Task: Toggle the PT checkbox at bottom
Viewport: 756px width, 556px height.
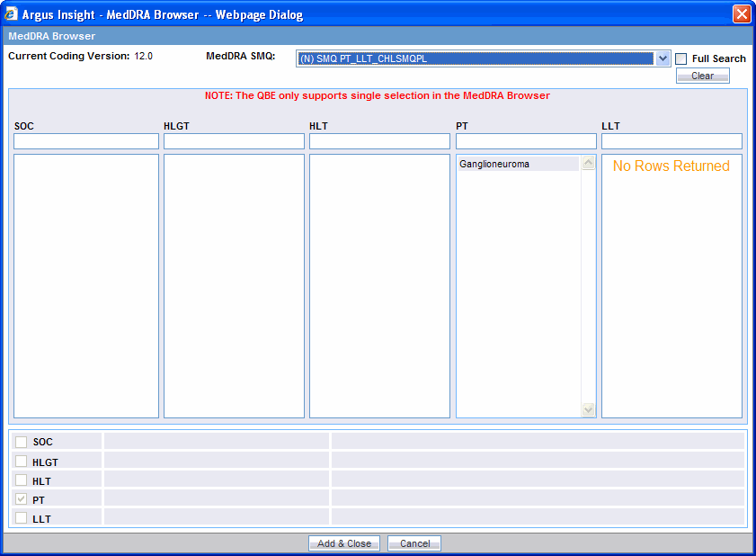Action: tap(21, 498)
